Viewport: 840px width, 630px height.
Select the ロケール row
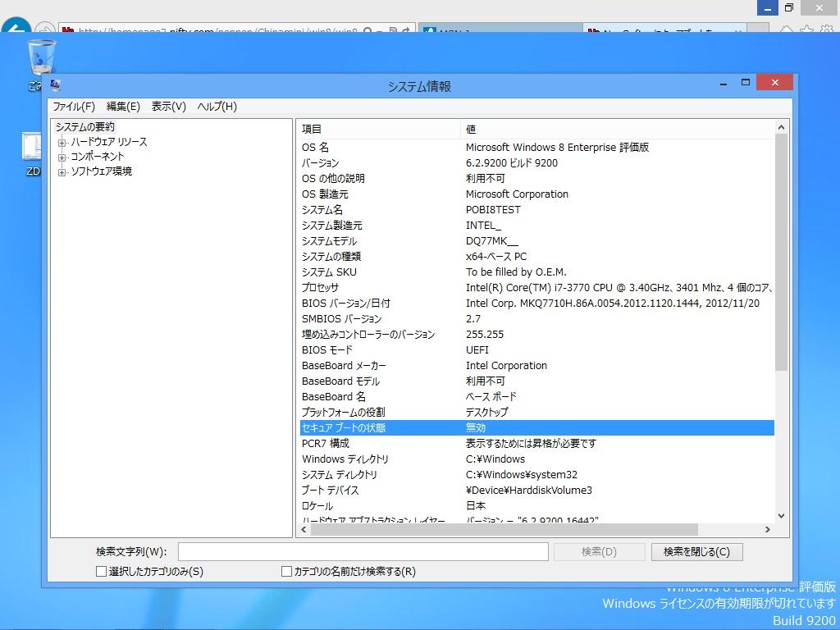tap(536, 505)
